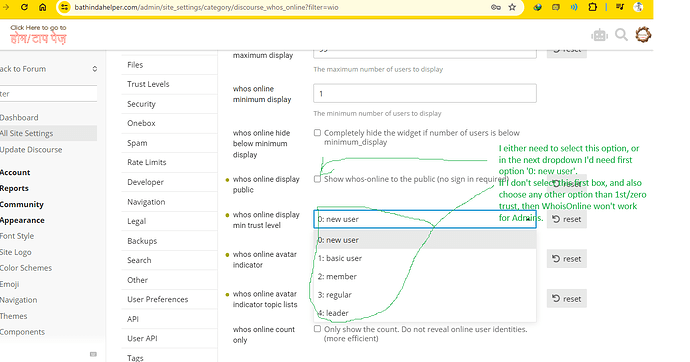Open Themes in the sidebar
This screenshot has height=362, width=690.
point(13,316)
